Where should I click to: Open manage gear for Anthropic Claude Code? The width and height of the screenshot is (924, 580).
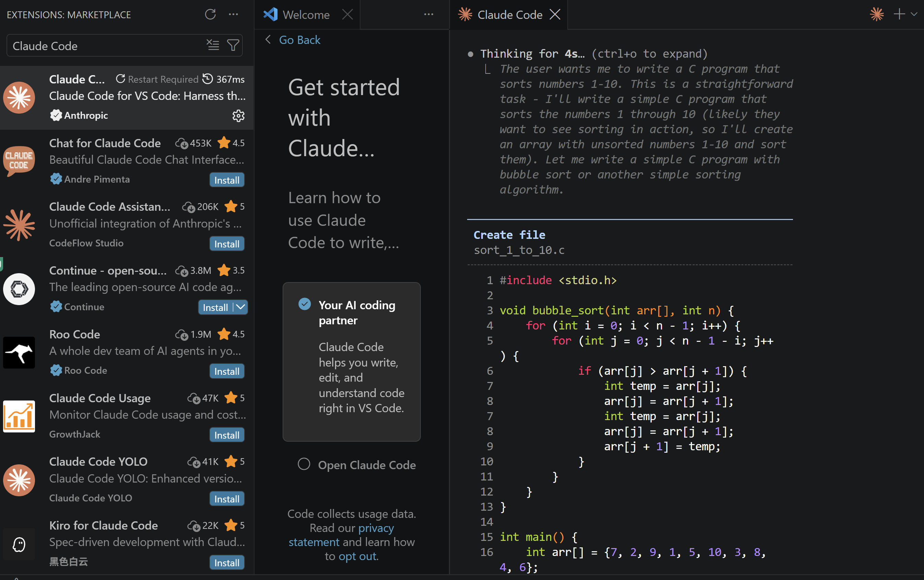[238, 115]
